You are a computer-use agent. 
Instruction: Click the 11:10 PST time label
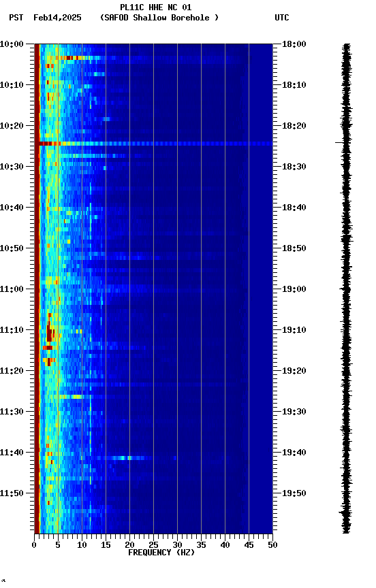tap(12, 330)
